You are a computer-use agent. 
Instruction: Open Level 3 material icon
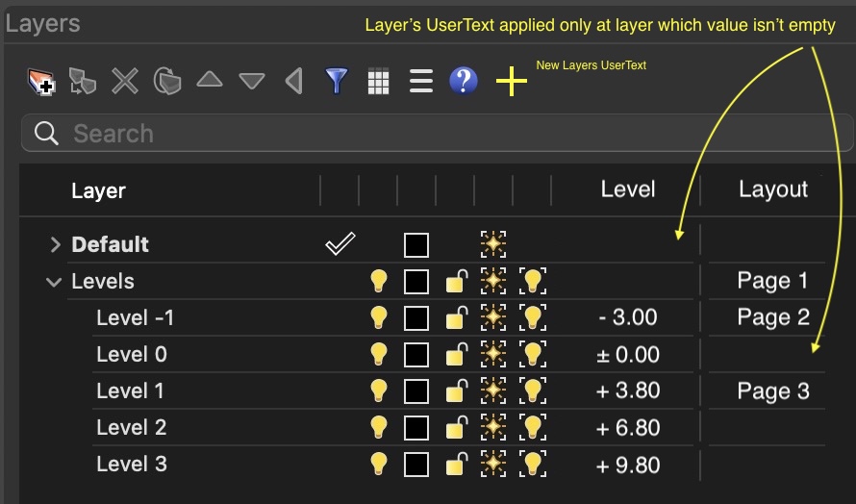point(493,465)
